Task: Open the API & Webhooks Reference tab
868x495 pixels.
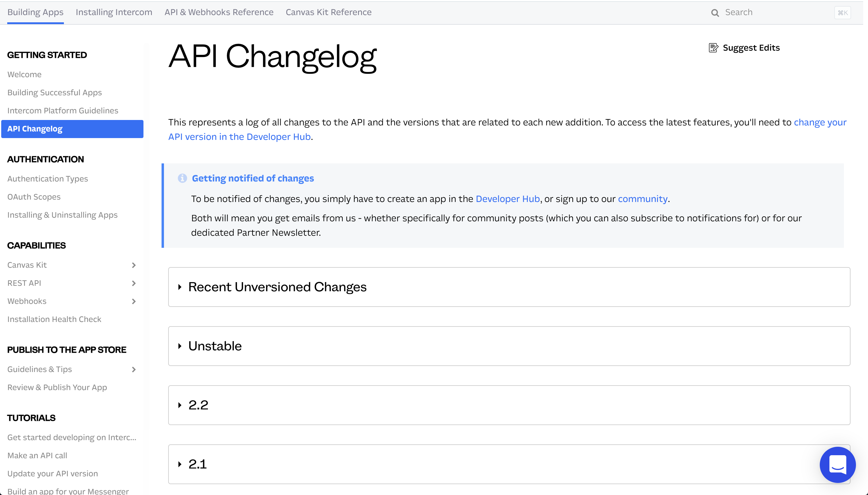Action: point(219,12)
